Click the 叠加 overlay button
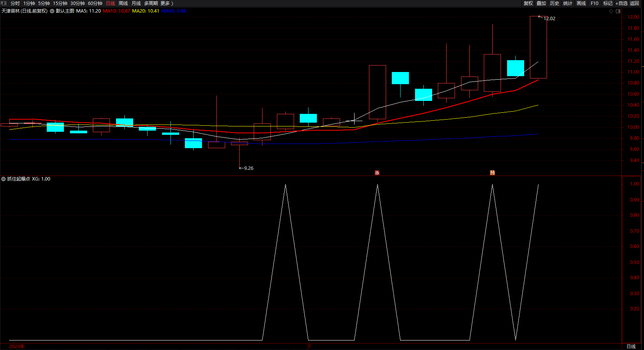The image size is (644, 350). tap(541, 3)
